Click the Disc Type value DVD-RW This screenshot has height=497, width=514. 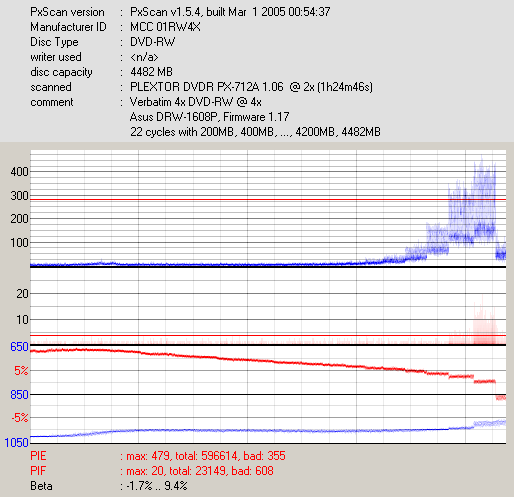[152, 42]
